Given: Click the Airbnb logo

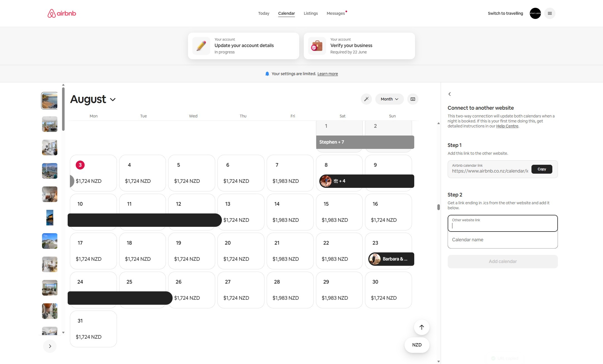Looking at the screenshot, I should pos(62,13).
